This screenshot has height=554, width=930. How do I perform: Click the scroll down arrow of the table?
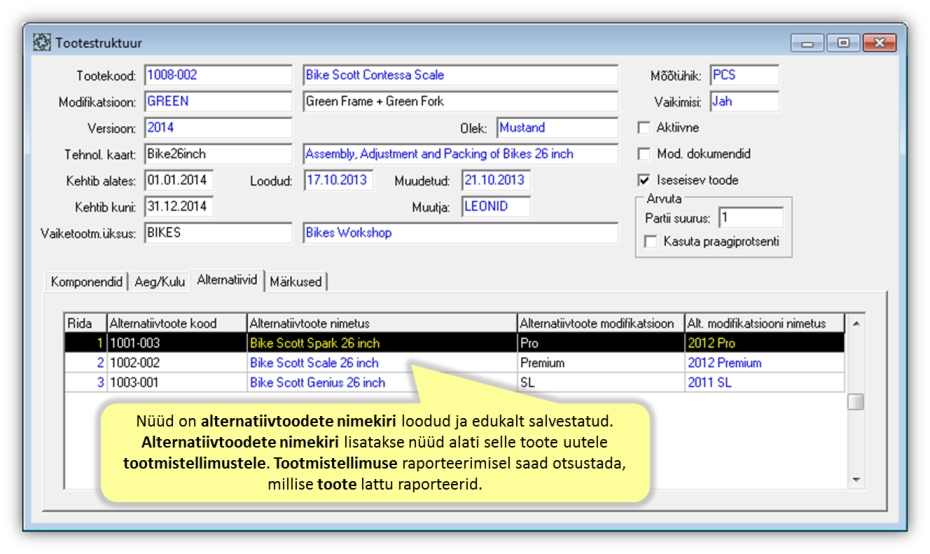pos(856,479)
